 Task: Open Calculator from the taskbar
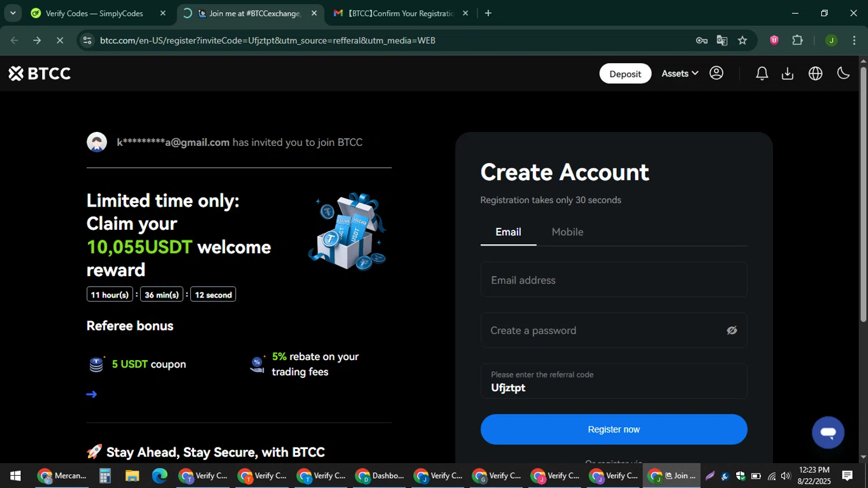tap(104, 476)
